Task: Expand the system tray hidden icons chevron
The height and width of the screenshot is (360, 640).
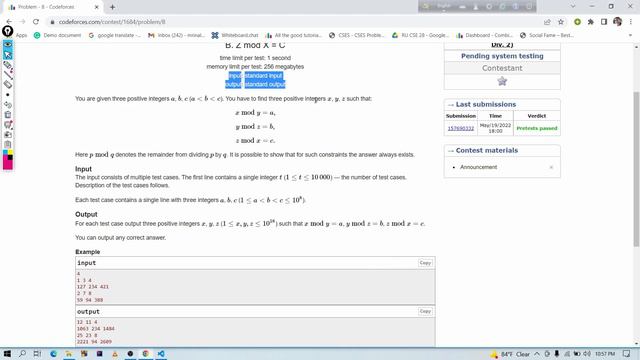Action: (537, 354)
